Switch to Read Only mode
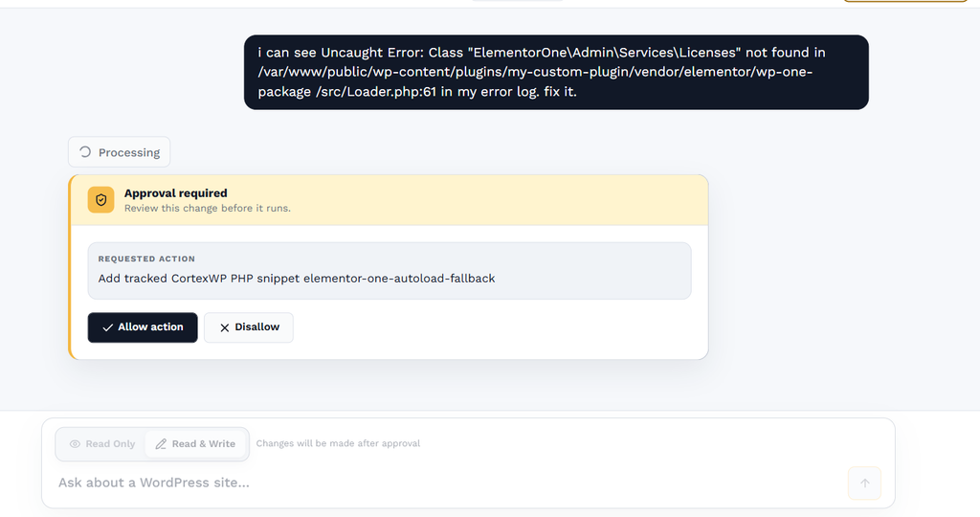Screen dimensions: 980x517 (101, 444)
